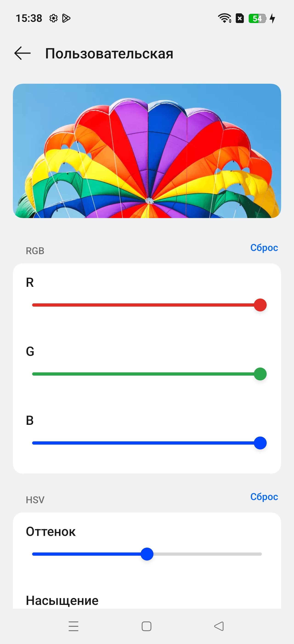Screen dimensions: 294x644
Task: Reset HSV values with Сброс
Action: coord(264,497)
